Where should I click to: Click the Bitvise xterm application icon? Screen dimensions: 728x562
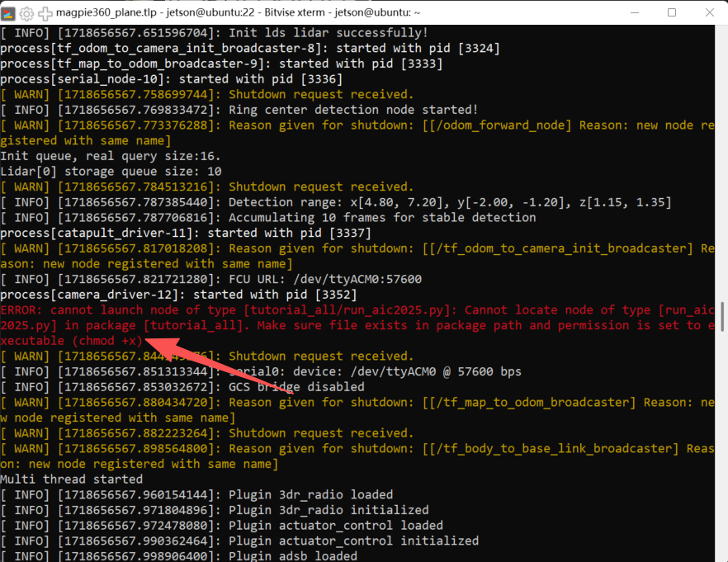pos(9,13)
